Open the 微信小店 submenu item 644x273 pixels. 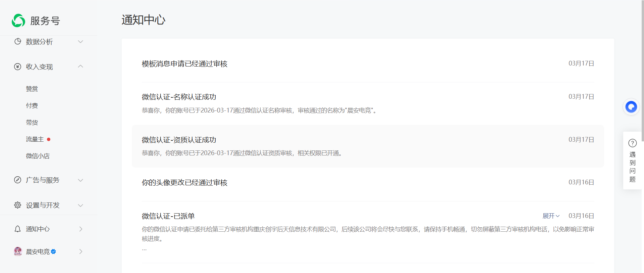click(x=38, y=156)
